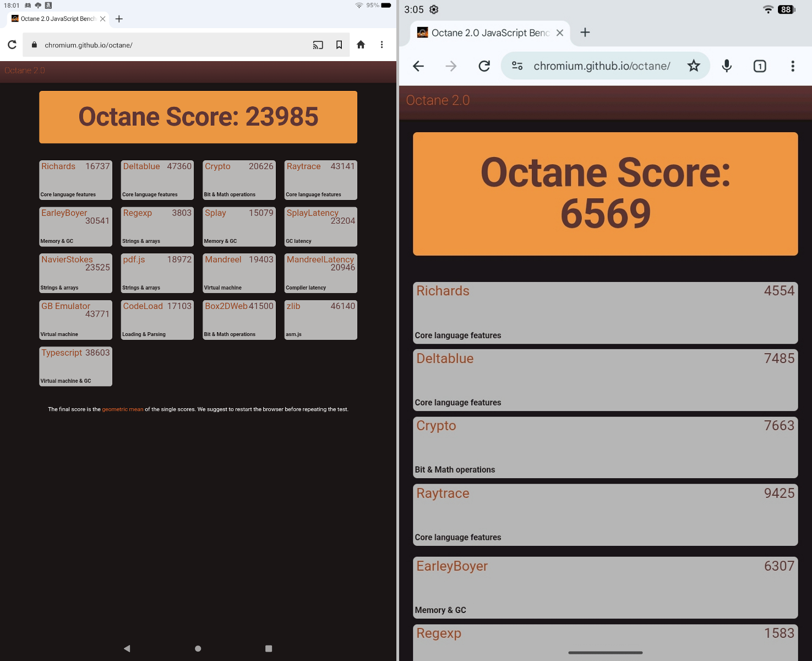This screenshot has height=661, width=812.
Task: Open Crypto 20626 result box
Action: [x=239, y=180]
